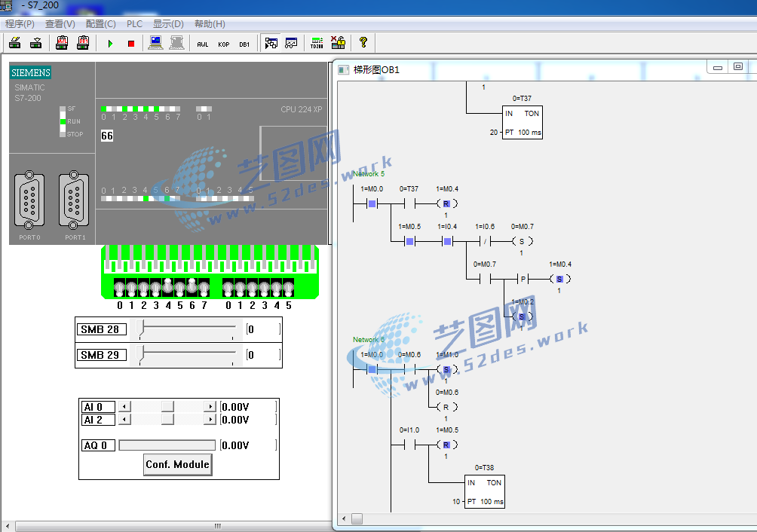Click the blue-screen computer monitor toolbar icon
This screenshot has width=757, height=532.
click(x=155, y=43)
